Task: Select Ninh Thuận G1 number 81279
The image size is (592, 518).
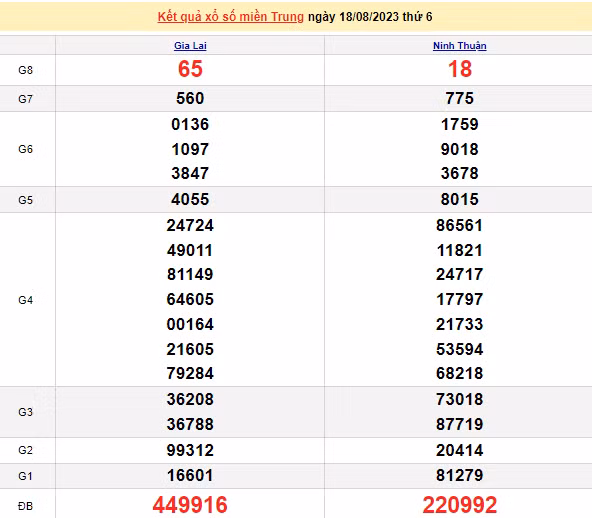Action: pos(459,475)
